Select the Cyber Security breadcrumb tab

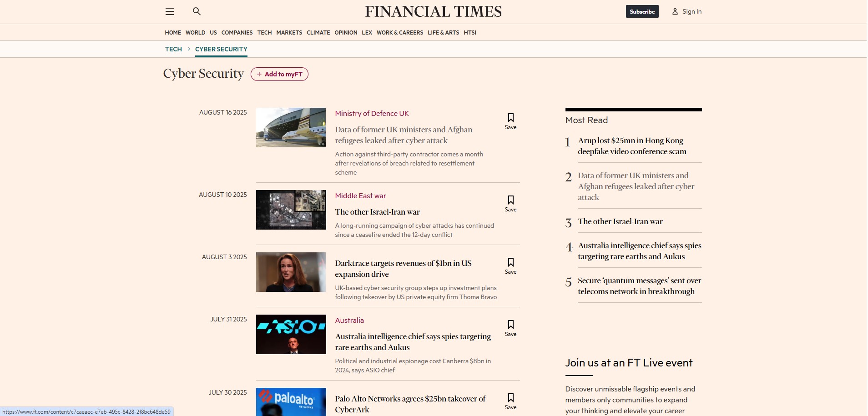(x=221, y=49)
